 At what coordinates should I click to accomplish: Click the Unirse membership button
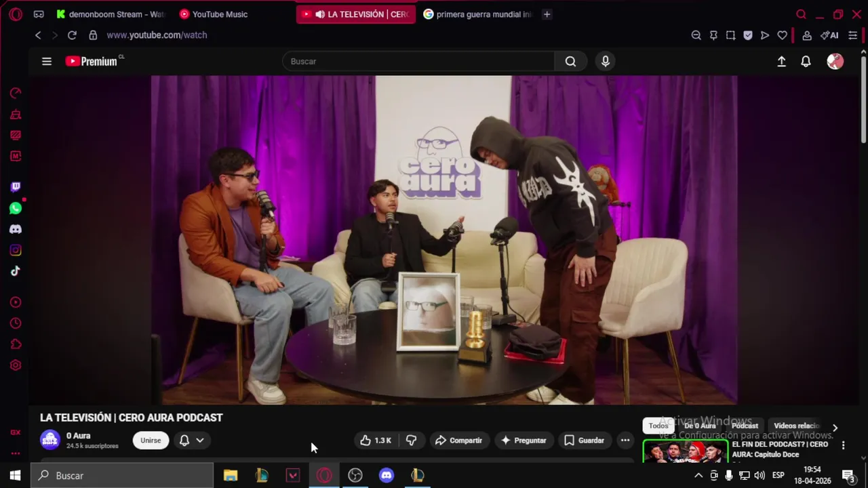151,441
